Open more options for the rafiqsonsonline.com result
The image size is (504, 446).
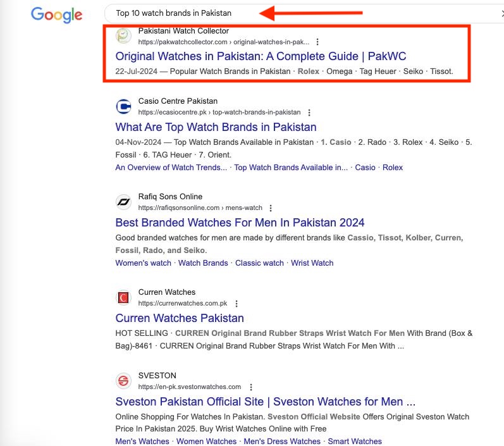271,208
